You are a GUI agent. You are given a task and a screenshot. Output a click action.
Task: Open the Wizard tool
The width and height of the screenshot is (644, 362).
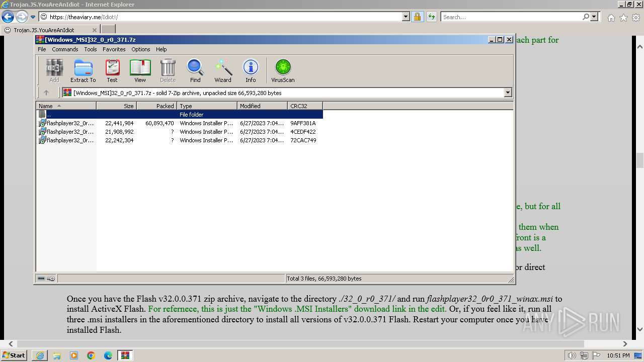[x=223, y=70]
